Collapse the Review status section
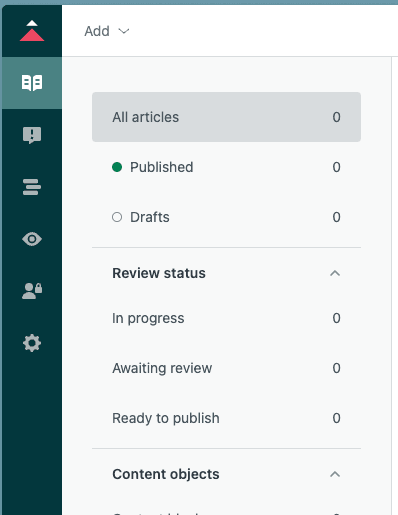This screenshot has width=398, height=515. click(335, 273)
